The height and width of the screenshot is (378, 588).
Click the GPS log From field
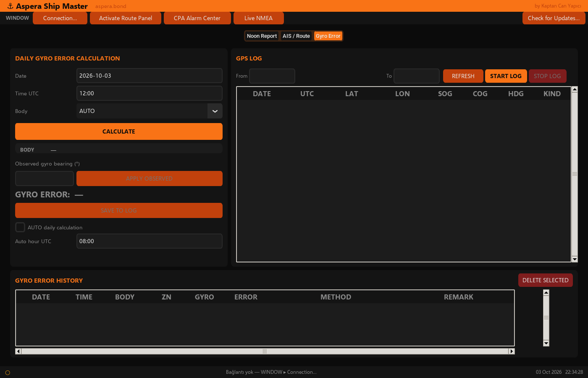[272, 76]
